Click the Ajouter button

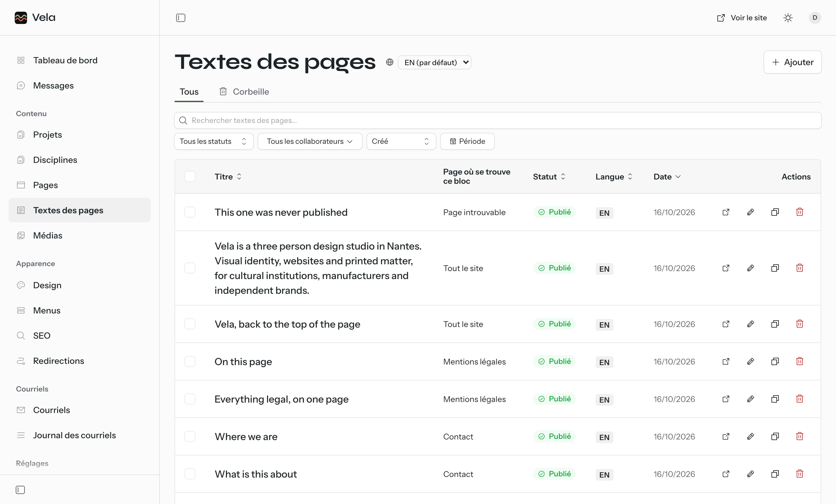point(792,62)
